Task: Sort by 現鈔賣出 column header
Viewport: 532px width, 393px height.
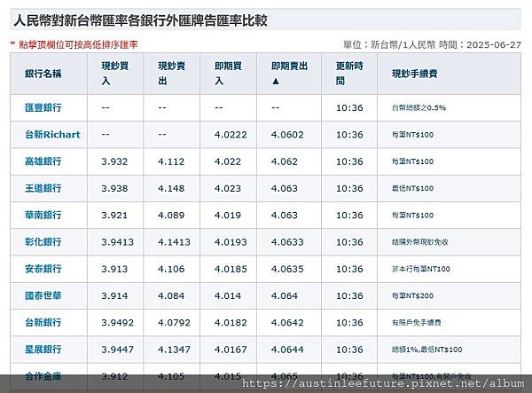Action: point(171,74)
